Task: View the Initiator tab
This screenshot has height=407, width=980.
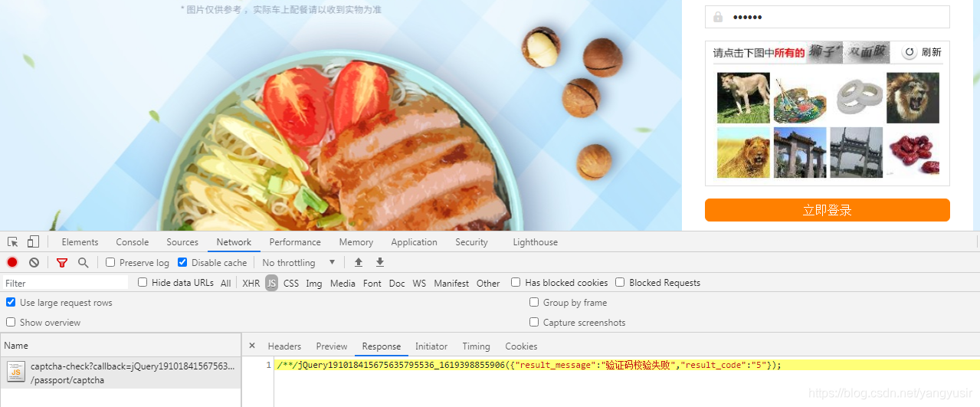Action: pos(431,346)
